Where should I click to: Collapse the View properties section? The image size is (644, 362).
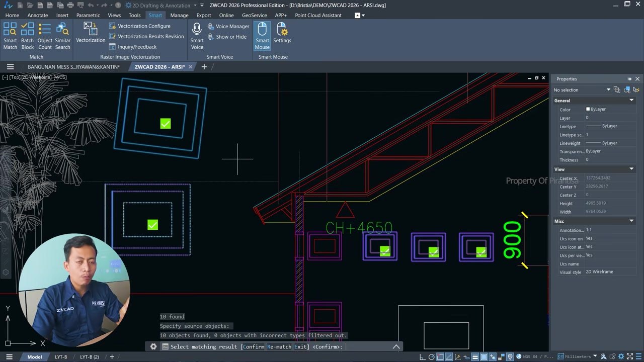point(631,169)
